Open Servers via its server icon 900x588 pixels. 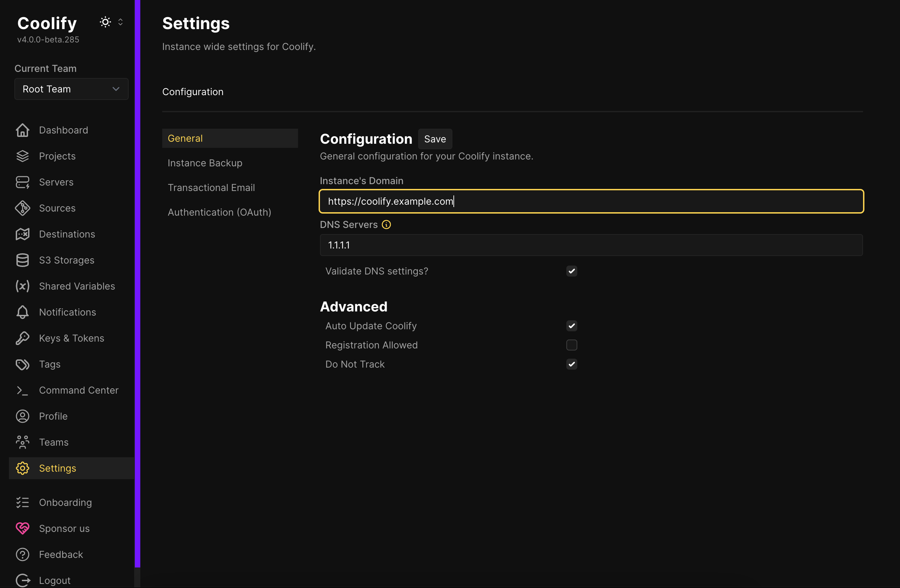(x=22, y=182)
